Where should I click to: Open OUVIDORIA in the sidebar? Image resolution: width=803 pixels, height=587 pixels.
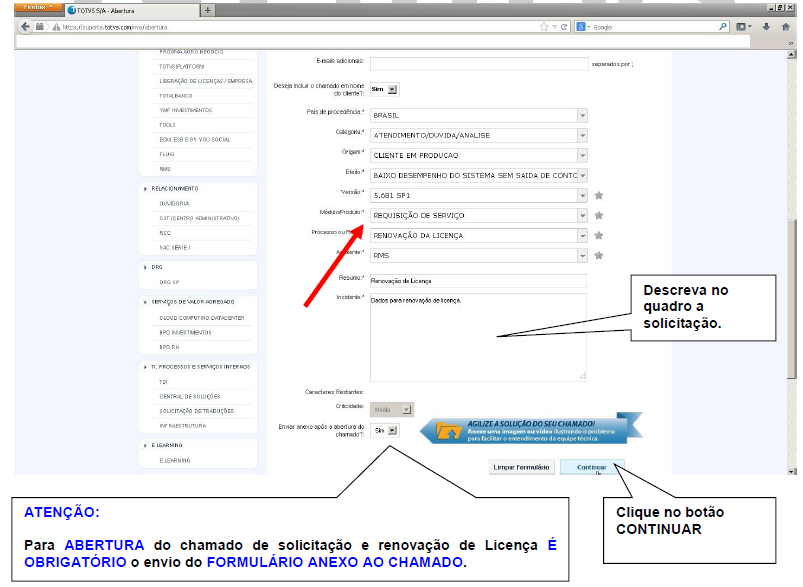pos(174,203)
